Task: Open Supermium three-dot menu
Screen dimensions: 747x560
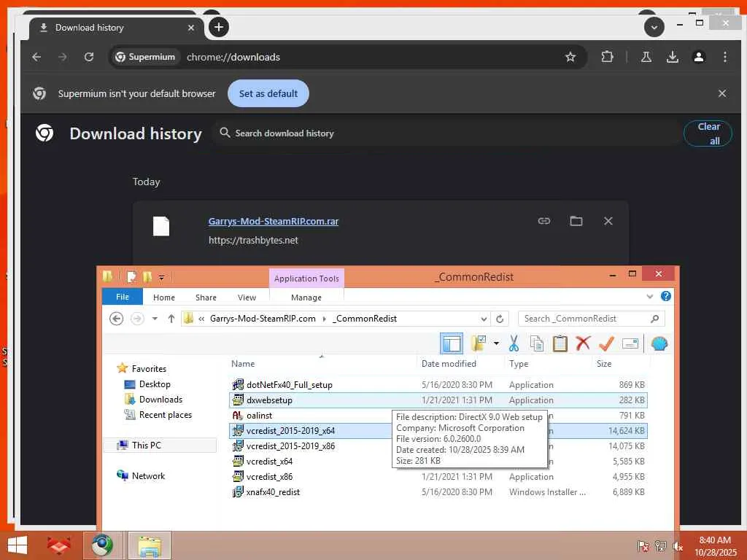Action: point(724,57)
